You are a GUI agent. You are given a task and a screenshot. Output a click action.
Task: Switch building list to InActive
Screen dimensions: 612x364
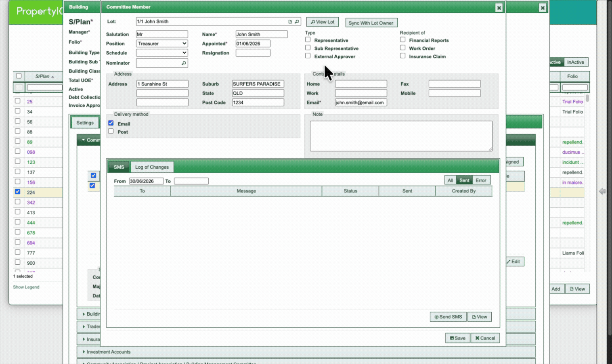coord(575,62)
